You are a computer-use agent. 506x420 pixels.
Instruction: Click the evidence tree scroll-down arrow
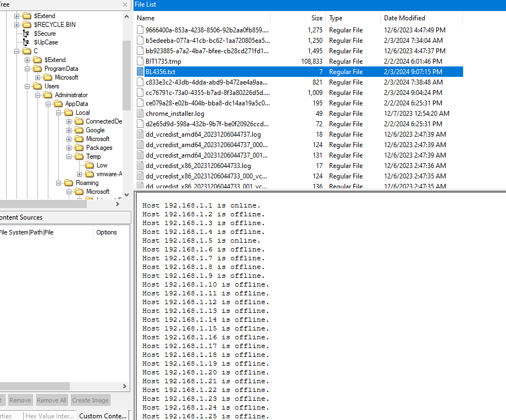[126, 195]
